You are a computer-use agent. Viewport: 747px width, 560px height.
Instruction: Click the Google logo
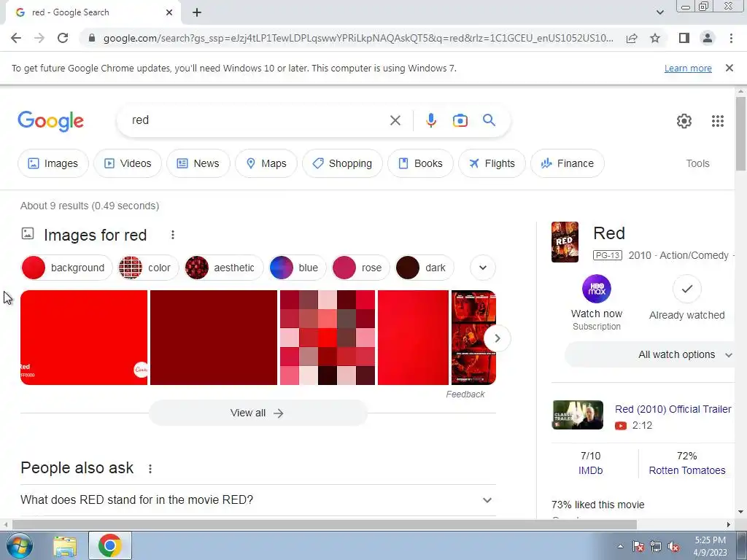pos(50,121)
